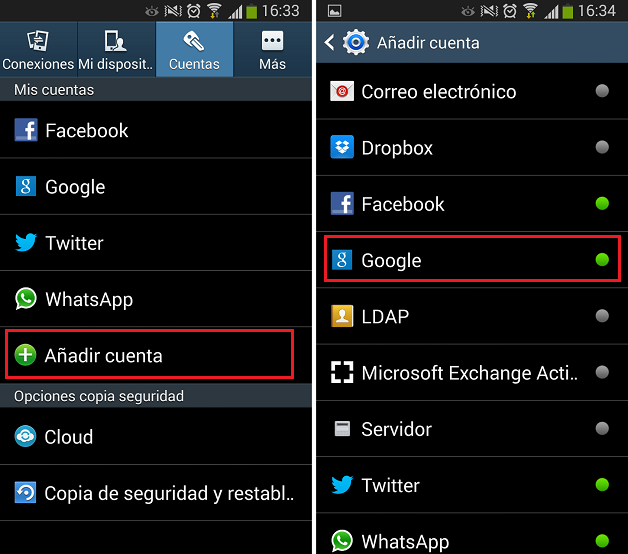Switch to the Mi dispositivo tab

[116, 49]
